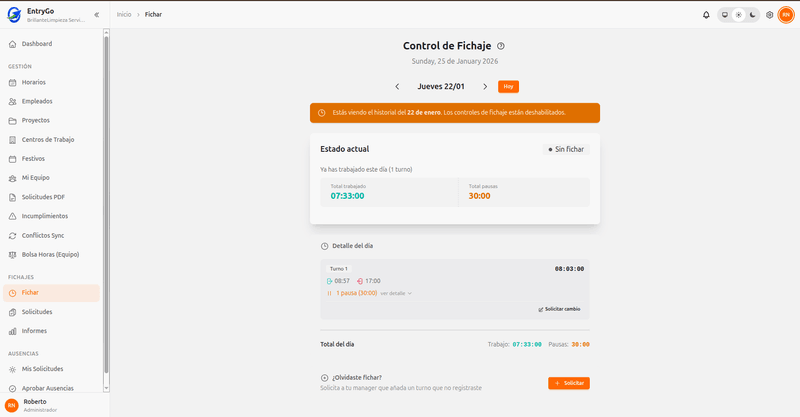Screen dimensions: 800x417
Task: Click the date label Jueves 22/01
Action: pyautogui.click(x=441, y=87)
